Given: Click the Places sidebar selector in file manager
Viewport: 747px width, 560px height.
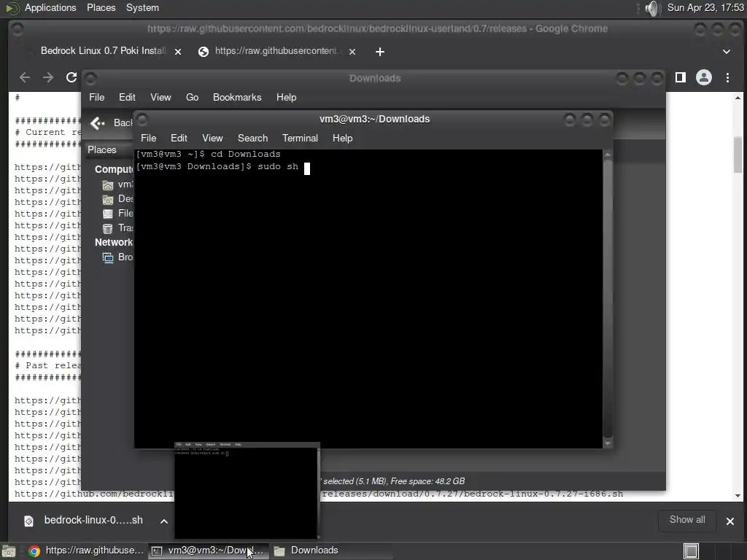Looking at the screenshot, I should pos(109,149).
